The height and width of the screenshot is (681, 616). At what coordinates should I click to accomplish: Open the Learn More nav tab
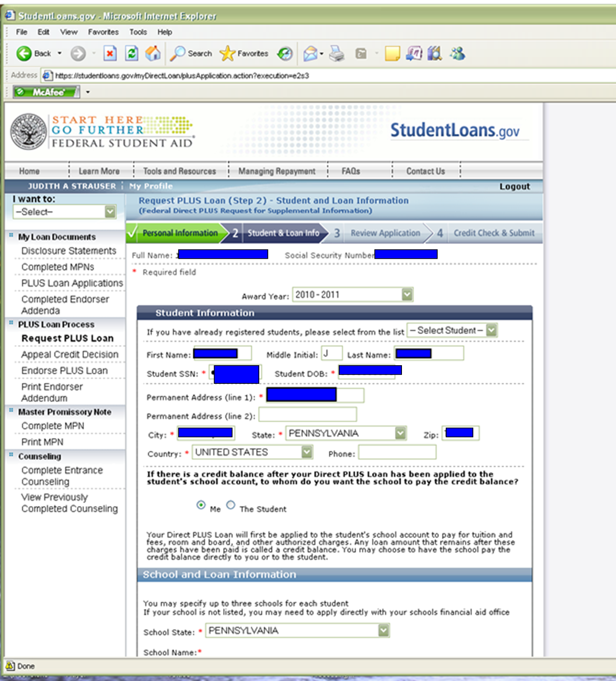click(x=99, y=171)
